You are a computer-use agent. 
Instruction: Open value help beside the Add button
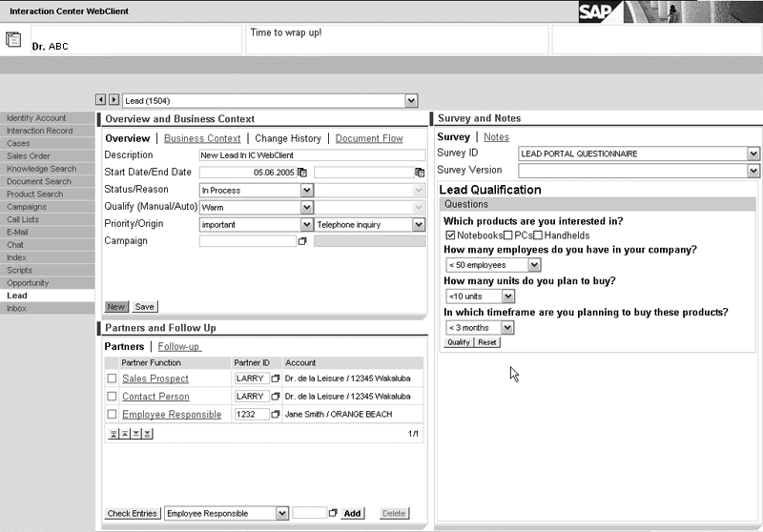pos(333,513)
